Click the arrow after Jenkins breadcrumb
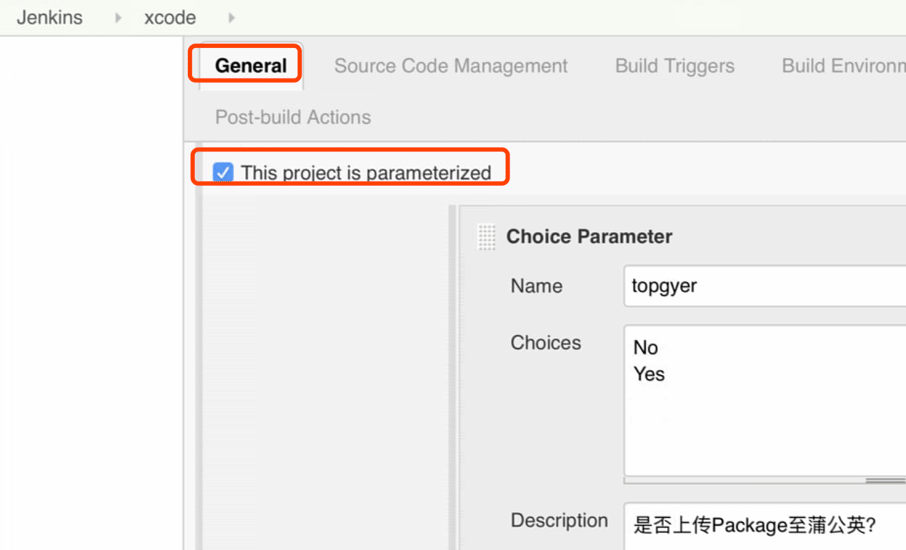This screenshot has width=906, height=550. 118,18
